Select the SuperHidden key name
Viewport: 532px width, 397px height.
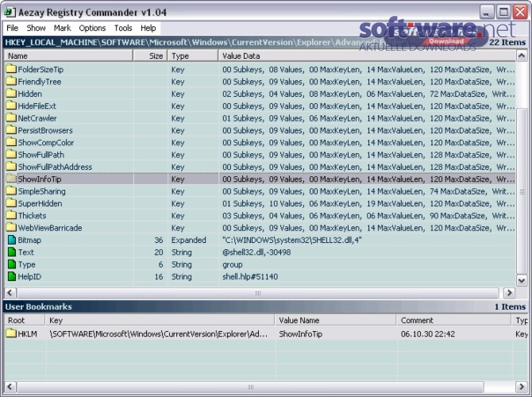40,203
